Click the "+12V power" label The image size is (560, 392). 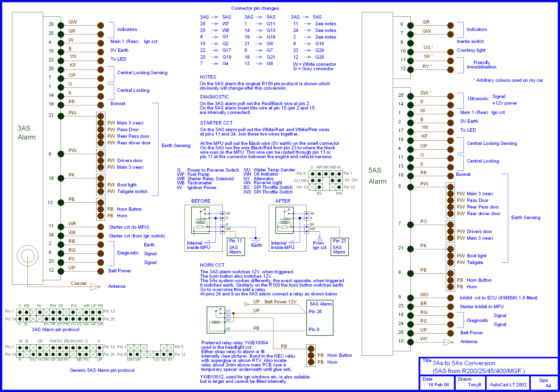click(x=505, y=103)
